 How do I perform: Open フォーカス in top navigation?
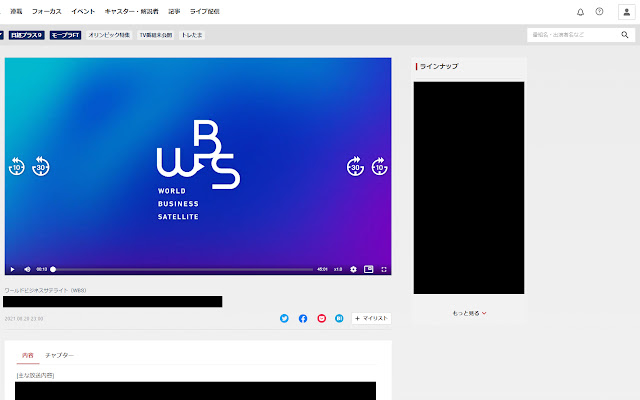[x=47, y=11]
